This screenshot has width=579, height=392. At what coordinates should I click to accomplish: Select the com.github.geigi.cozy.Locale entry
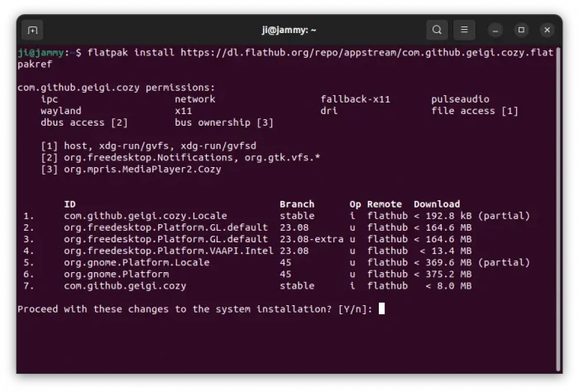tap(145, 216)
